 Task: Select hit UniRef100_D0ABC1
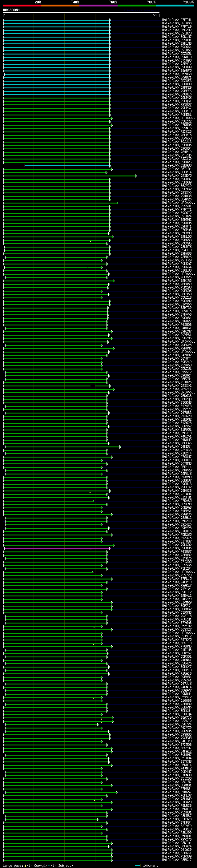(177, 77)
